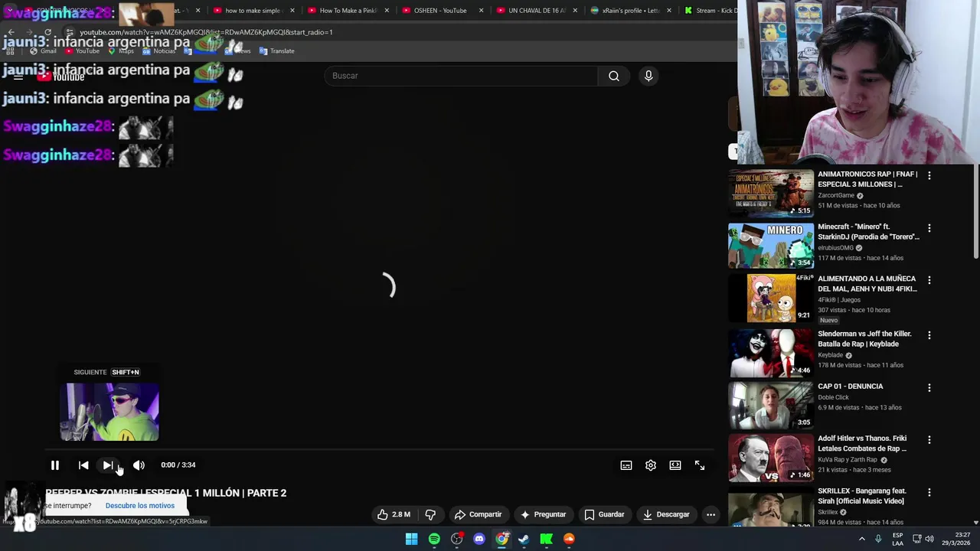Open options menu for CAP 01 - DENUNCIA
The image size is (980, 551).
(929, 387)
